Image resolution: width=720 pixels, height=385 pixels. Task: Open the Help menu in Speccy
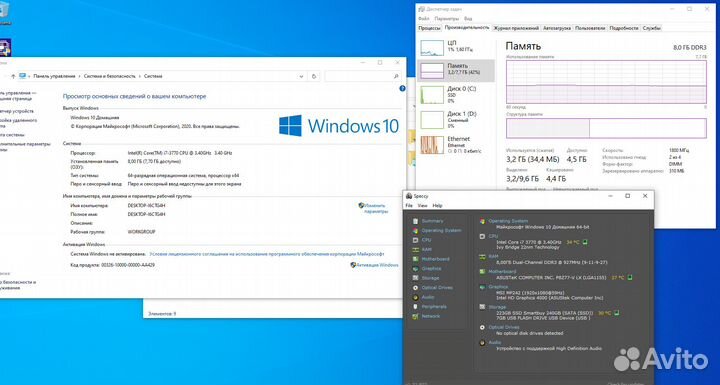pos(437,206)
